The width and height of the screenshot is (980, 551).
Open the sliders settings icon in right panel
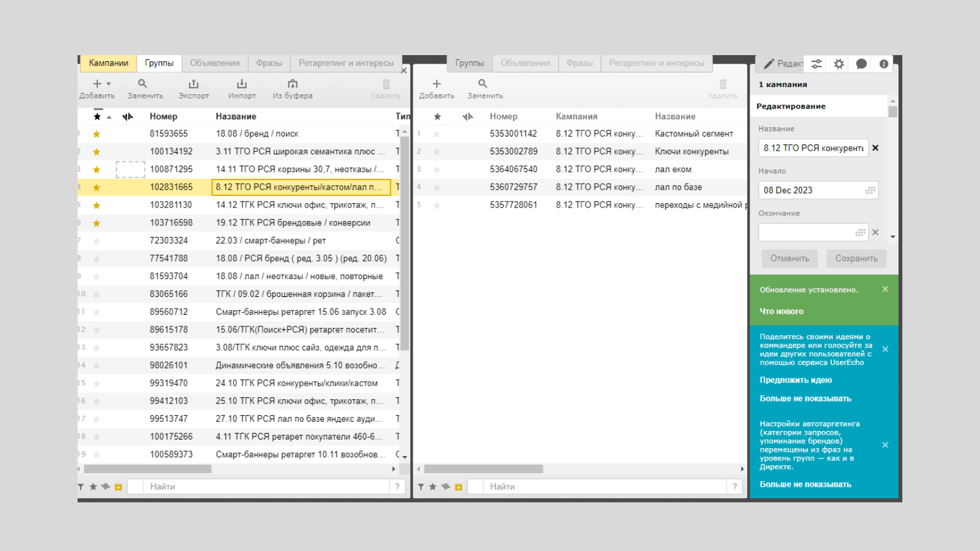coord(816,64)
